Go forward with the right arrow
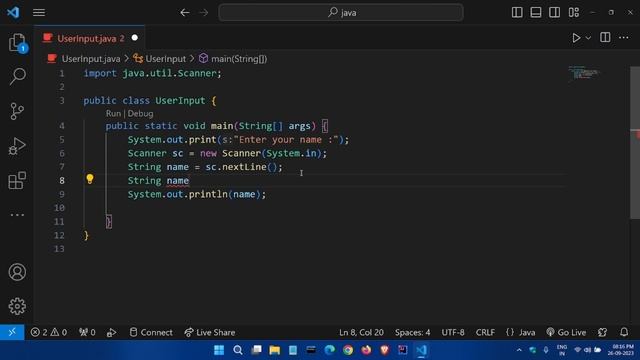 click(203, 13)
